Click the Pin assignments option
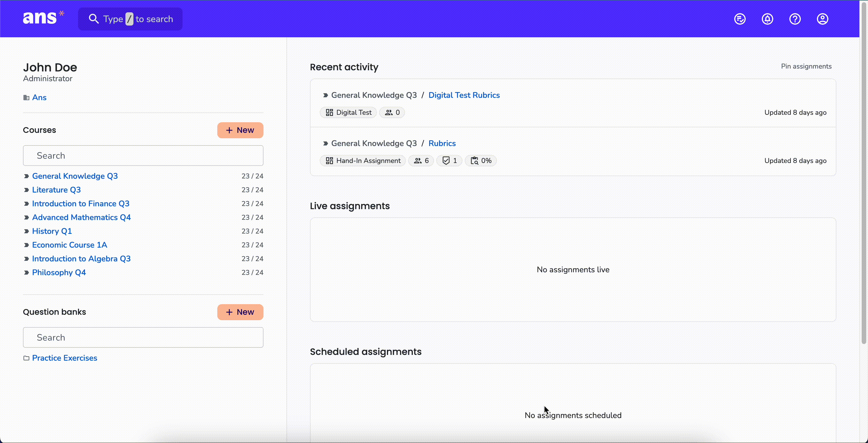The image size is (868, 443). pyautogui.click(x=806, y=66)
